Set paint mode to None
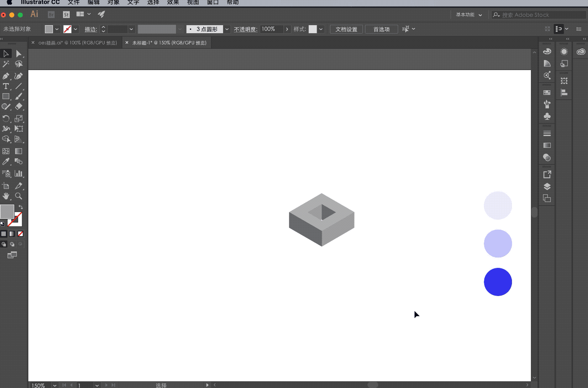Viewport: 588px width, 388px height. [20, 234]
